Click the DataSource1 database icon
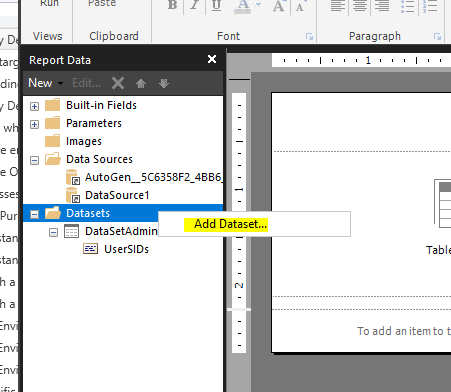The width and height of the screenshot is (451, 392). click(x=73, y=195)
